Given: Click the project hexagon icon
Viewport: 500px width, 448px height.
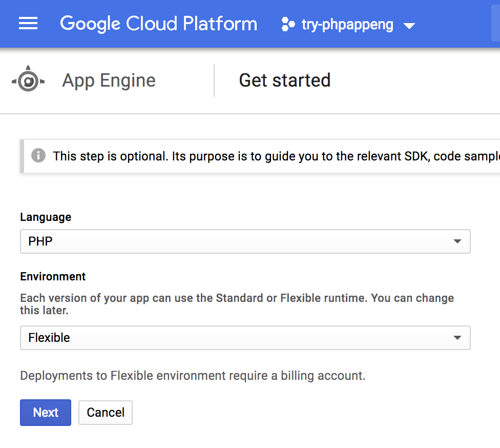Looking at the screenshot, I should coord(288,25).
